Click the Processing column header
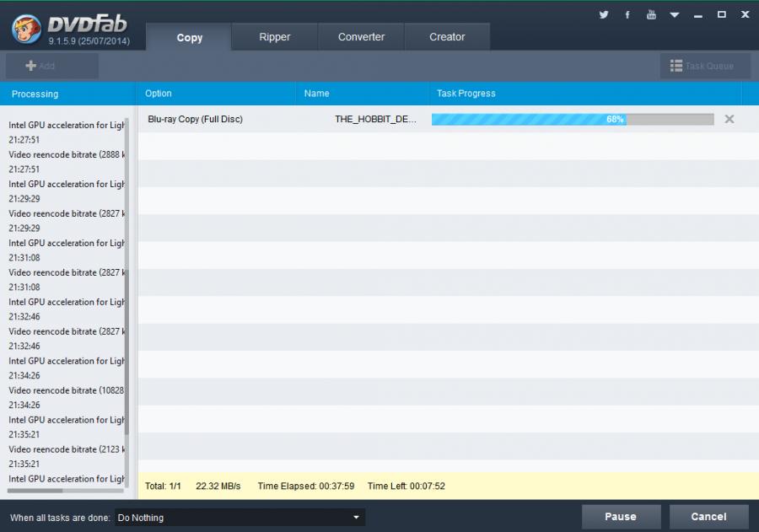The height and width of the screenshot is (532, 759). [67, 94]
